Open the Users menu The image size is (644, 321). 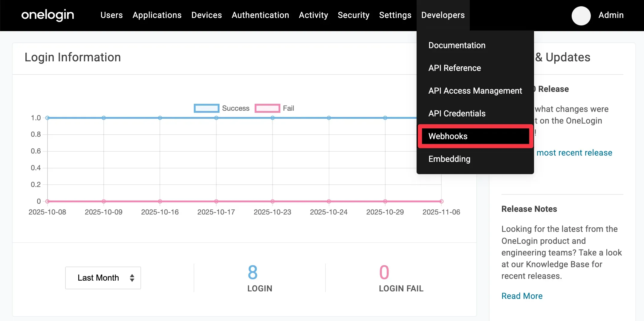(x=111, y=15)
